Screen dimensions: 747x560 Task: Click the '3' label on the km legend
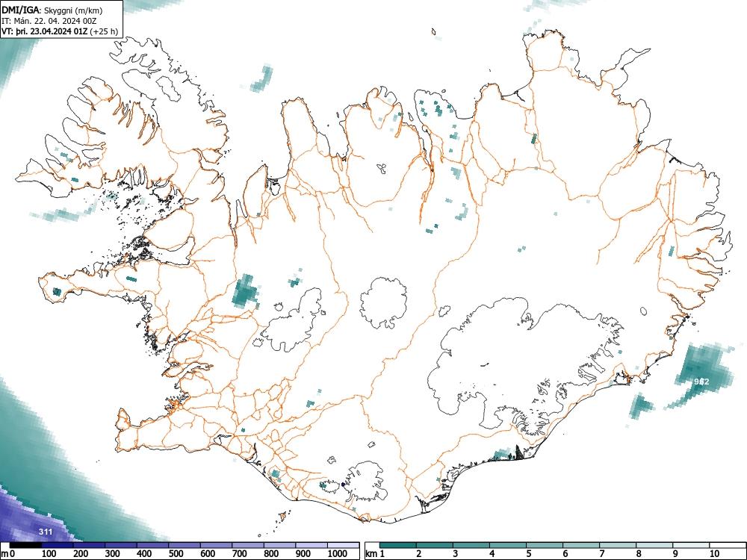pyautogui.click(x=456, y=554)
